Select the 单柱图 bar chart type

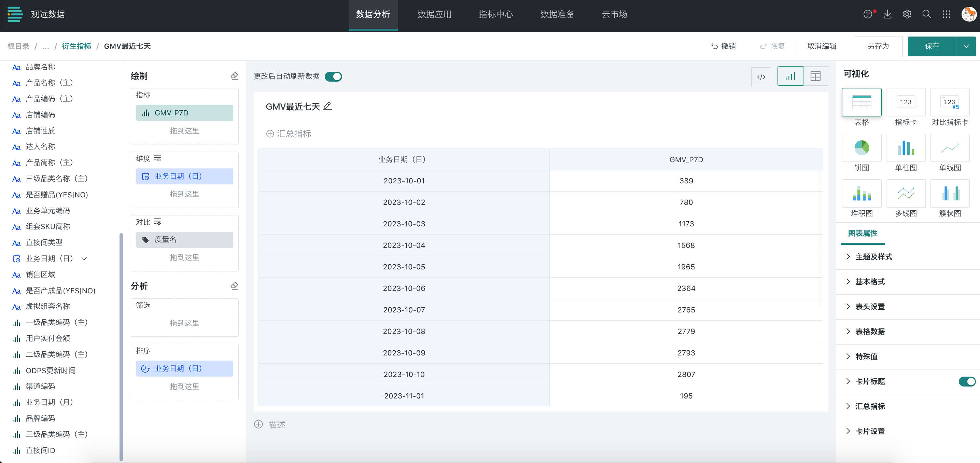(x=906, y=148)
